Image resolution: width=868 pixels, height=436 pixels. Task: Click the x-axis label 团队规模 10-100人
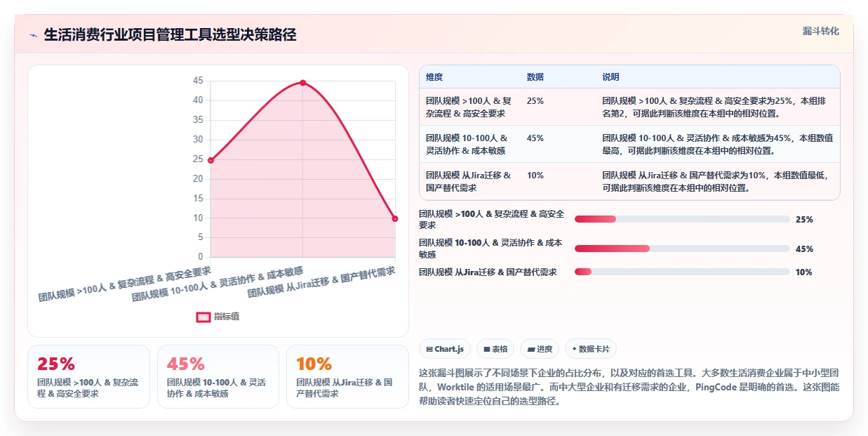coord(218,284)
